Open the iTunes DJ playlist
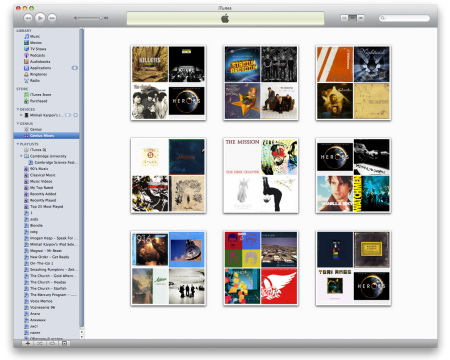The width and height of the screenshot is (450, 360). [47, 150]
